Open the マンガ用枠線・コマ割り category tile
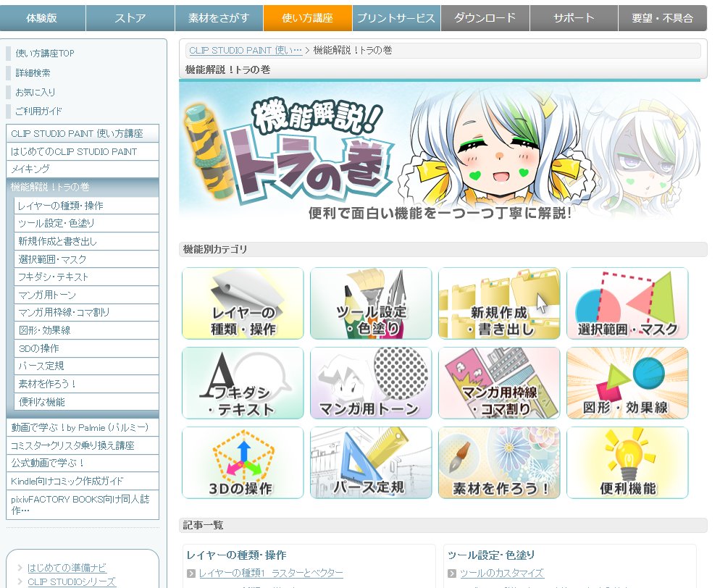This screenshot has height=588, width=720. [x=499, y=383]
